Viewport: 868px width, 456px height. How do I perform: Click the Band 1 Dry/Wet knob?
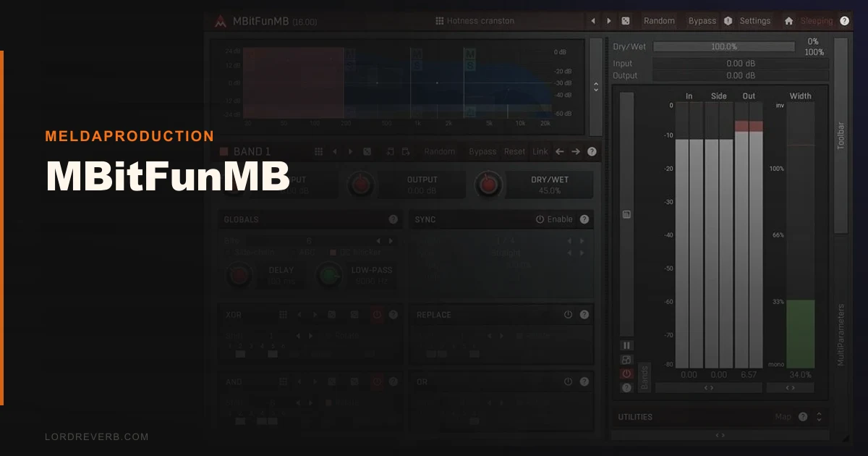(x=488, y=185)
